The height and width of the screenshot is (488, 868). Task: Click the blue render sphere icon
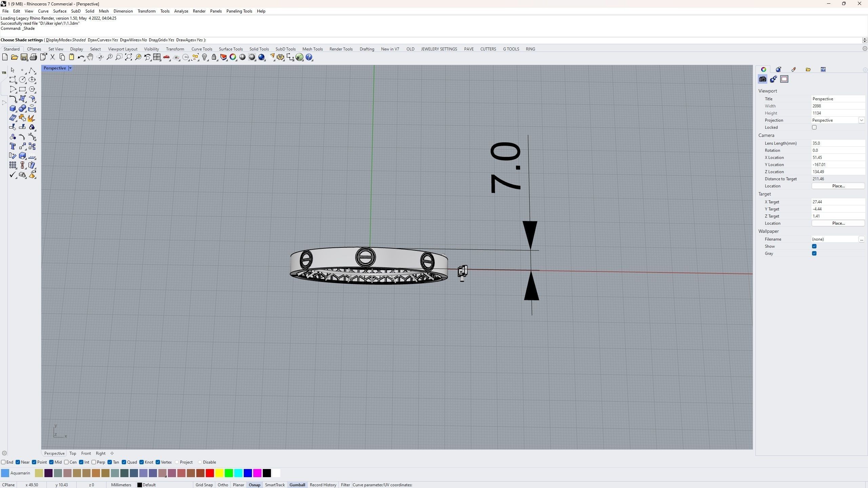click(261, 57)
